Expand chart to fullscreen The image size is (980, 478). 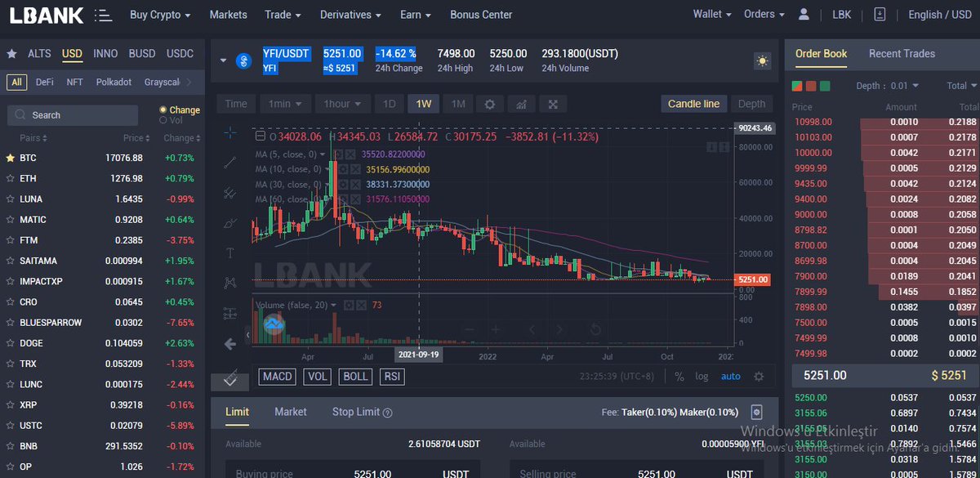click(553, 104)
